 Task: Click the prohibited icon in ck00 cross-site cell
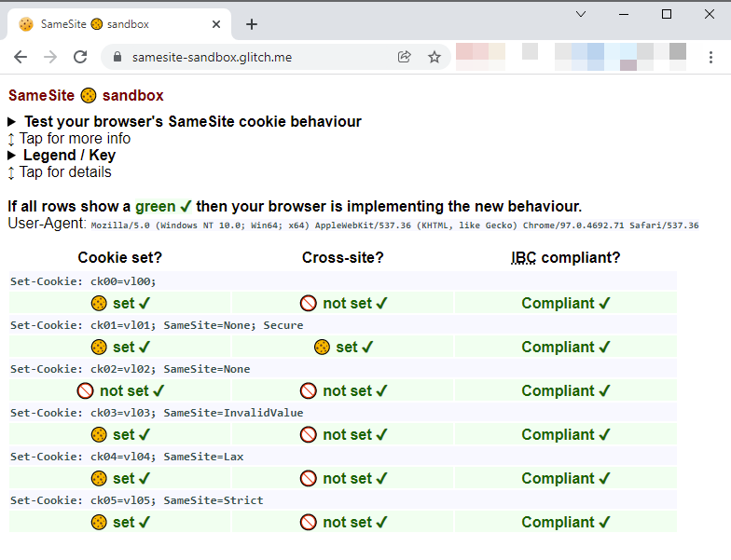tap(308, 304)
